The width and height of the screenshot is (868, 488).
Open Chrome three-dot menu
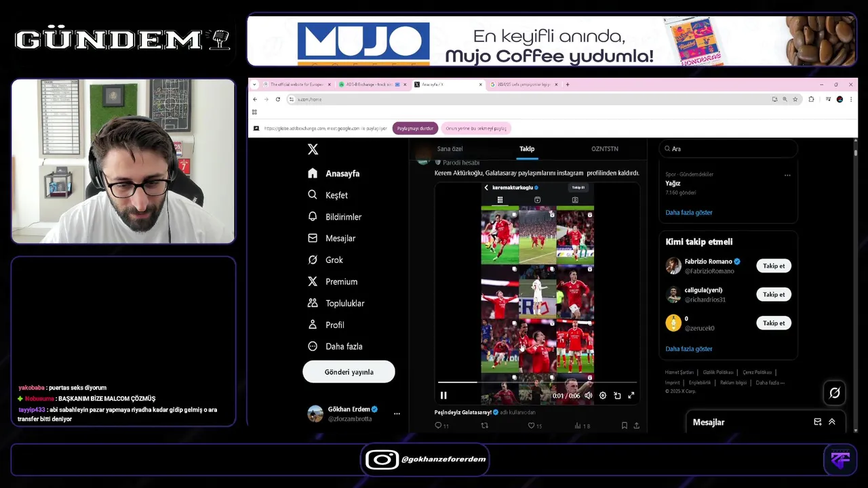point(851,100)
